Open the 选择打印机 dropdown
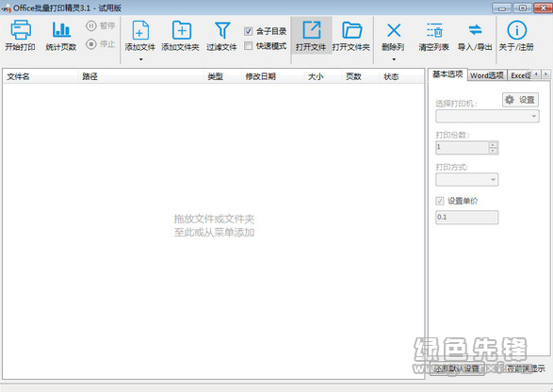Image resolution: width=553 pixels, height=392 pixels. point(487,116)
